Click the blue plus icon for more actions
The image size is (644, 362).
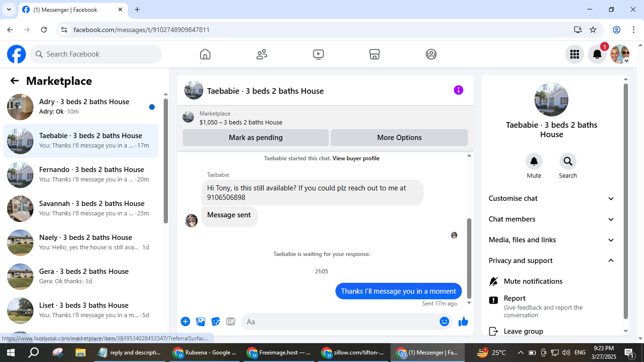185,321
